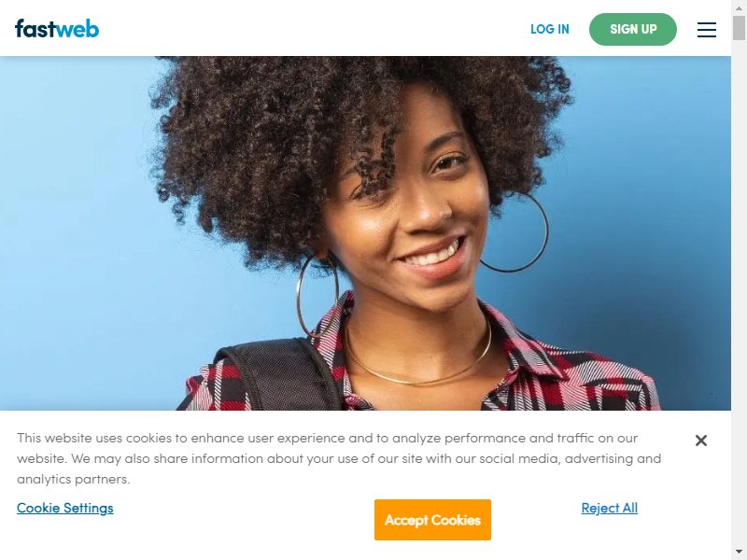The height and width of the screenshot is (560, 747).
Task: Click the green SIGN UP button
Action: point(633,29)
